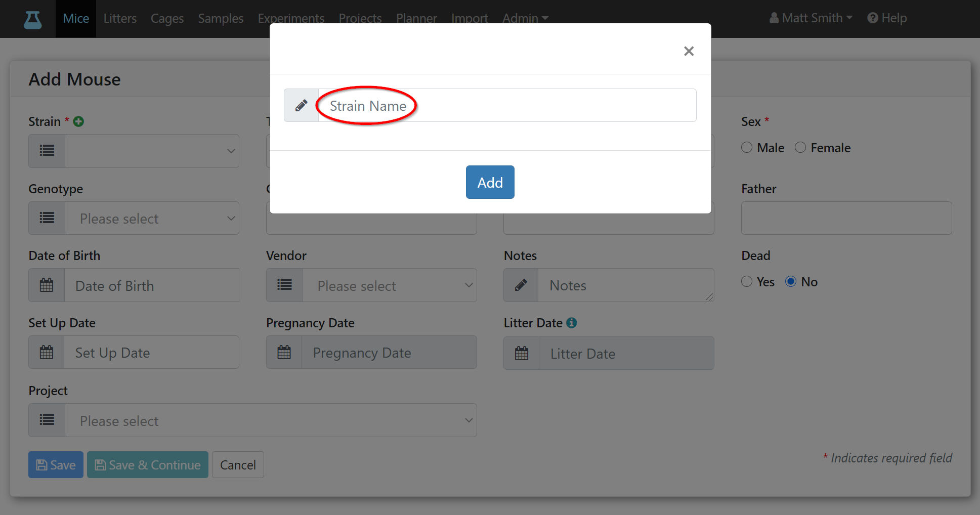Go to the Litters tab
980x515 pixels.
[x=120, y=18]
